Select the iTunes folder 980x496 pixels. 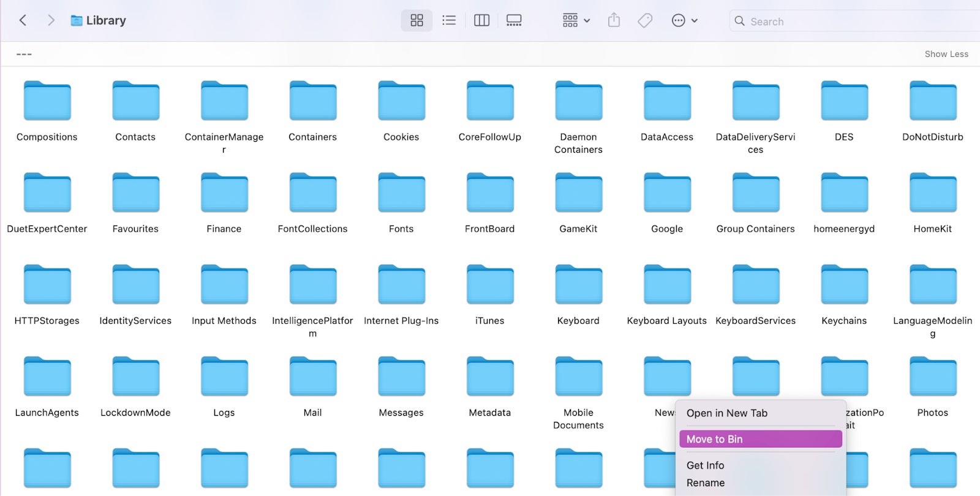(x=490, y=285)
